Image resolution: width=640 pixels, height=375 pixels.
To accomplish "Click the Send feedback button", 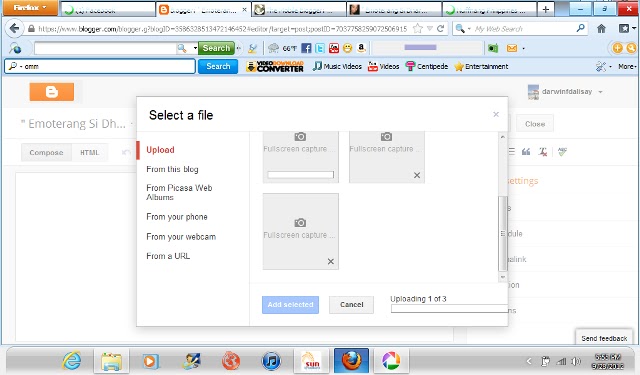I will click(604, 338).
